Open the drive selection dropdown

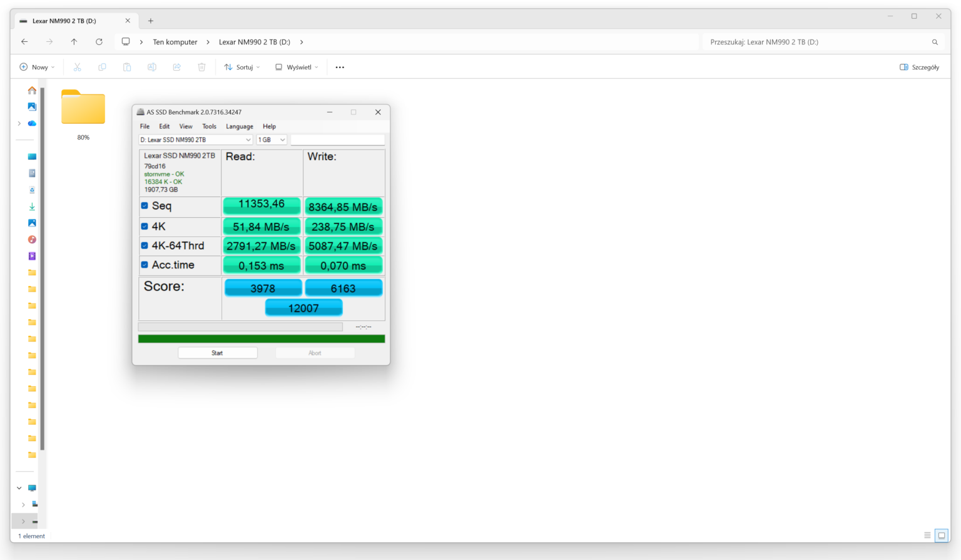[195, 140]
